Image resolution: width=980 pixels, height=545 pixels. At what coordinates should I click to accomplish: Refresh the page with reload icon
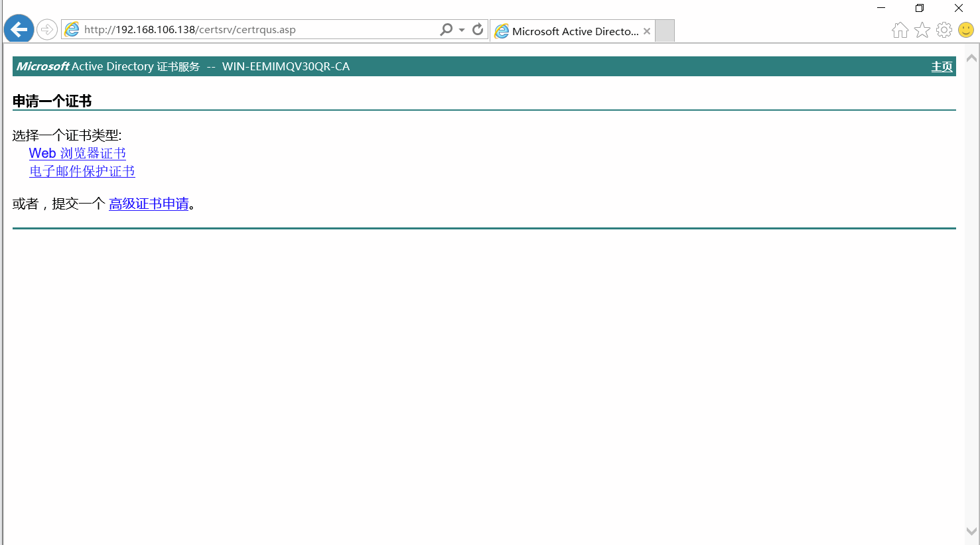[478, 29]
